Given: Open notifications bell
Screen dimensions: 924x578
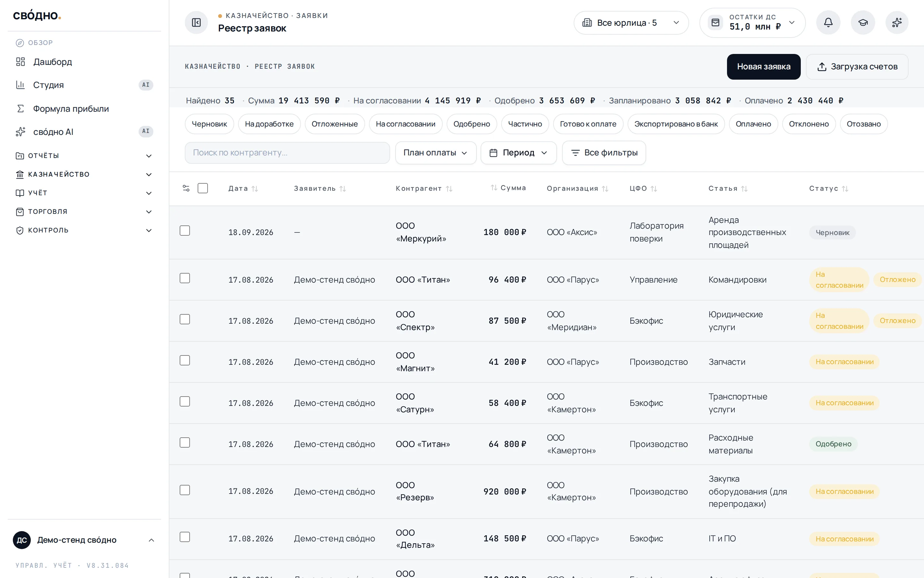Looking at the screenshot, I should point(828,22).
